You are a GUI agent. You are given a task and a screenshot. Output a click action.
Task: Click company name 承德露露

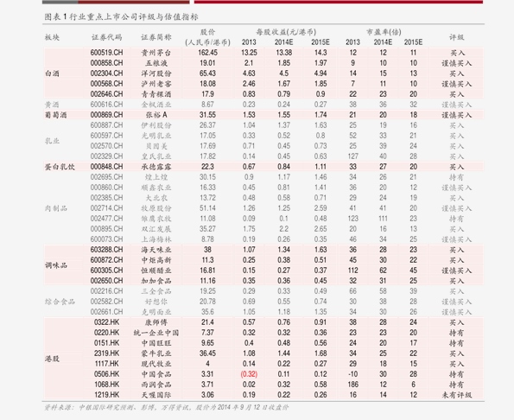click(x=156, y=167)
